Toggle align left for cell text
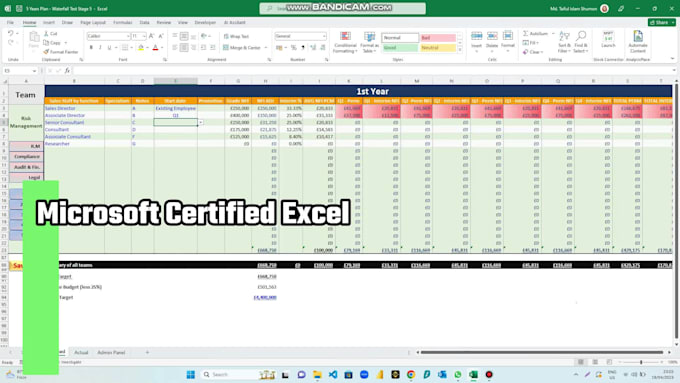The height and width of the screenshot is (383, 680). 175,47
